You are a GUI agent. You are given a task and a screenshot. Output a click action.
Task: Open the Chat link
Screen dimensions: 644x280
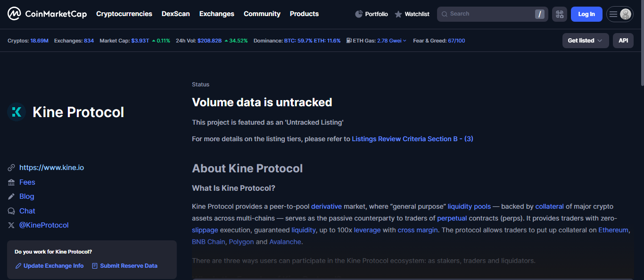[27, 211]
